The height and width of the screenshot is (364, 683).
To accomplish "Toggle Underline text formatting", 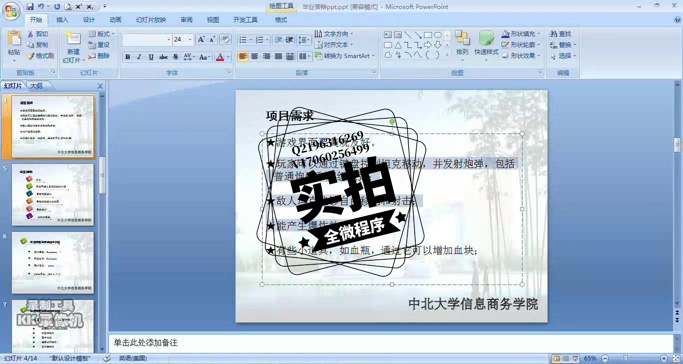I will tap(151, 57).
